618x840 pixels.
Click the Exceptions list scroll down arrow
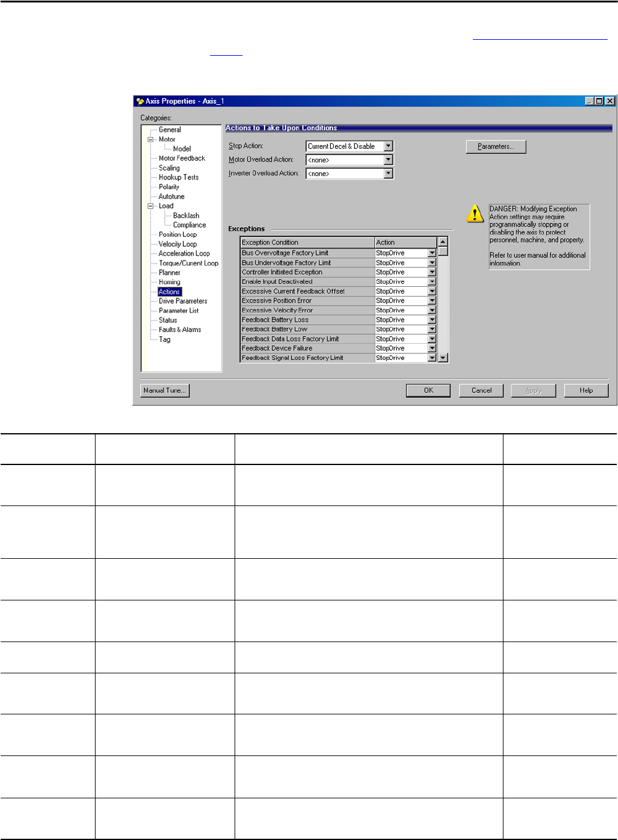(x=443, y=358)
